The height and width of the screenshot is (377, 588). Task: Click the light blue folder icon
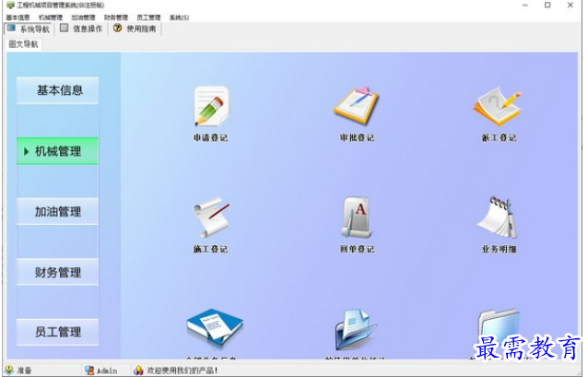[x=499, y=324]
